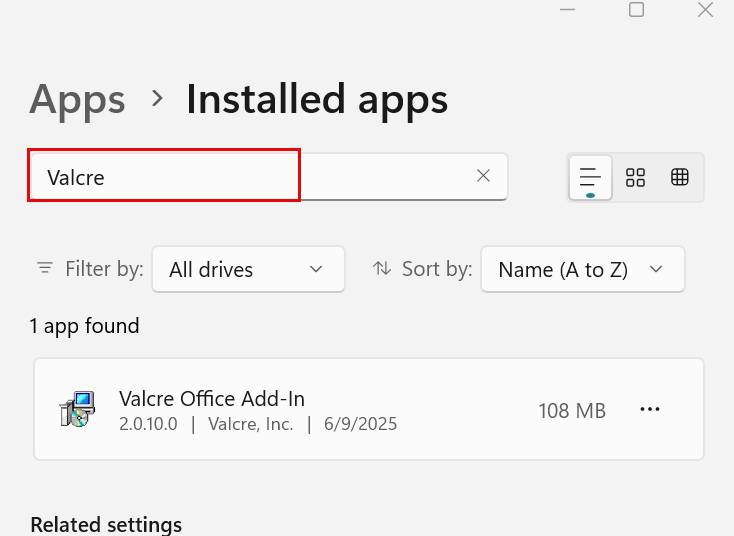
Task: Select the Valcre Office Add-In app name
Action: (x=212, y=399)
